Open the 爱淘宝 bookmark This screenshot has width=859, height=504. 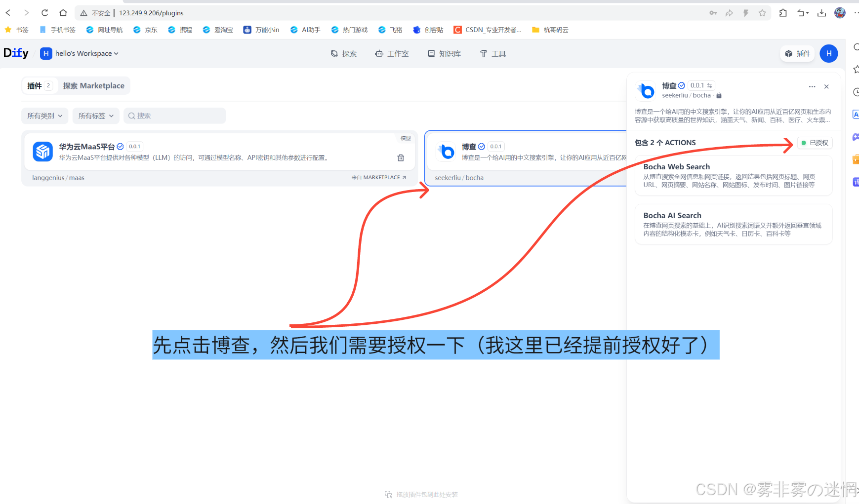click(x=218, y=30)
